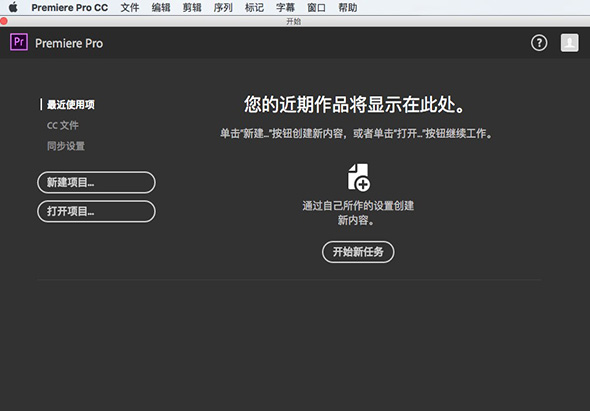Close the 开始 window with red button
The width and height of the screenshot is (590, 411).
pyautogui.click(x=4, y=21)
